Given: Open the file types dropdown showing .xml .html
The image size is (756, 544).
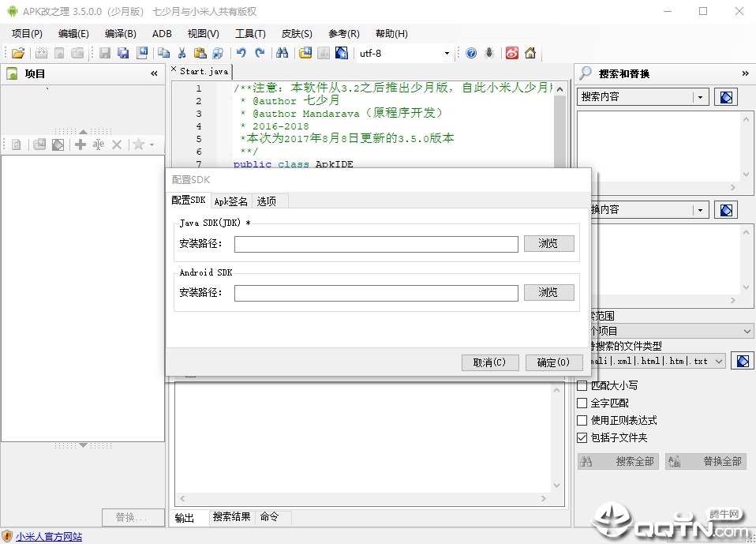Looking at the screenshot, I should click(719, 361).
